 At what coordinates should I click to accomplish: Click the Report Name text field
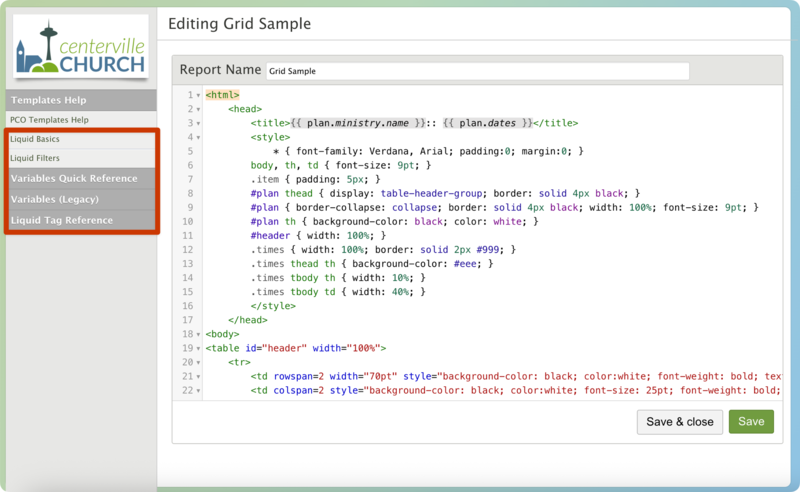(x=478, y=71)
